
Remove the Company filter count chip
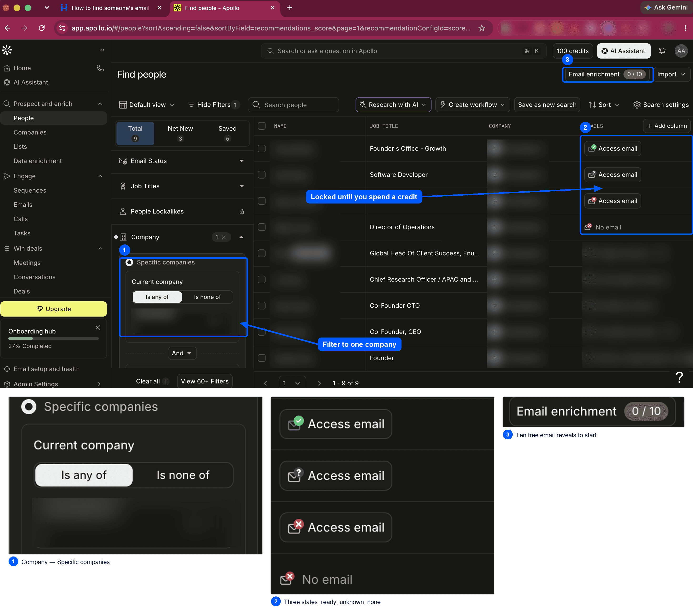(x=223, y=237)
